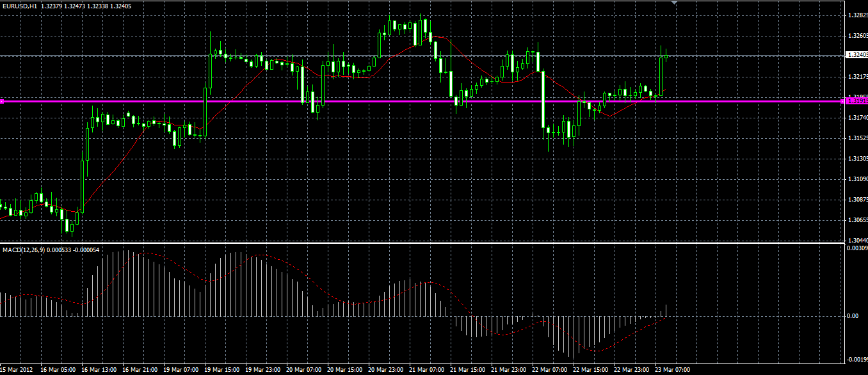Select the magenta line's right-end handle
868x375 pixels.
point(841,101)
